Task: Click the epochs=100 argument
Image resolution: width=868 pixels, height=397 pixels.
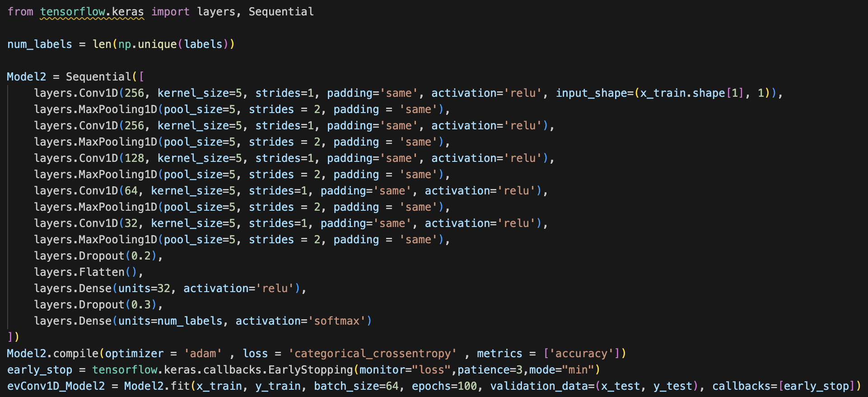Action: 444,386
